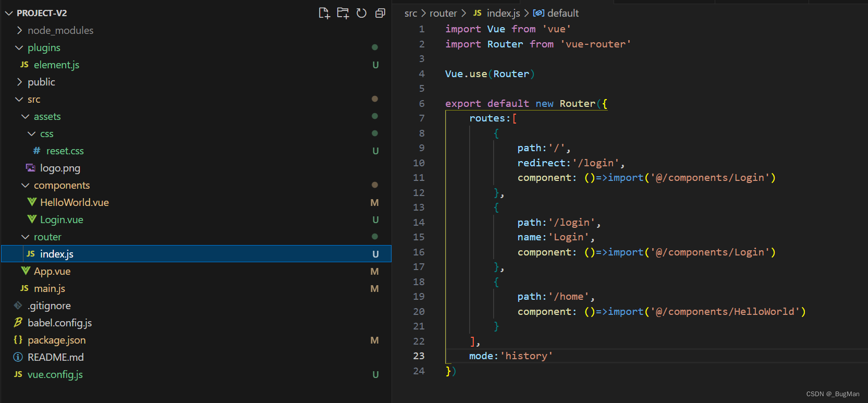Collapse the src folder
The width and height of the screenshot is (868, 403).
(19, 99)
